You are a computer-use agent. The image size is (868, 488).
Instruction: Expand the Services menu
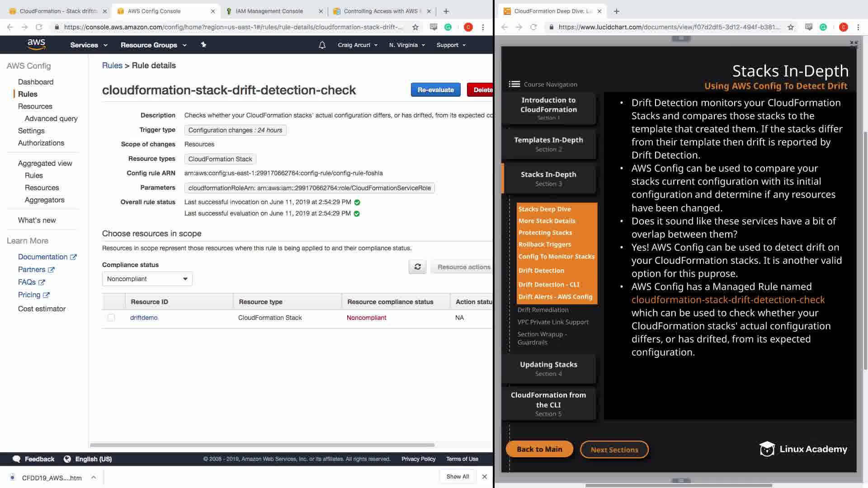point(89,45)
